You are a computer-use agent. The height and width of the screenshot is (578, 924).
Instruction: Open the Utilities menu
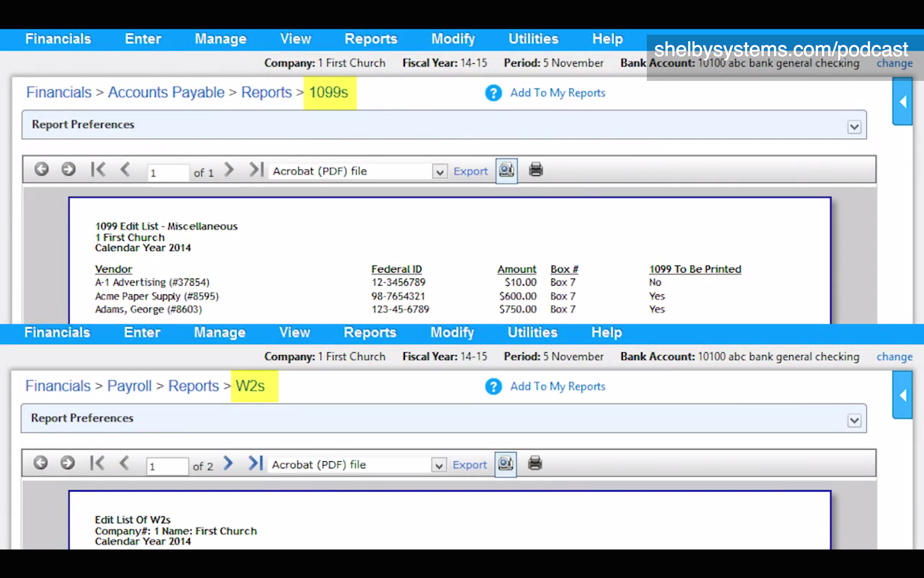pyautogui.click(x=533, y=39)
